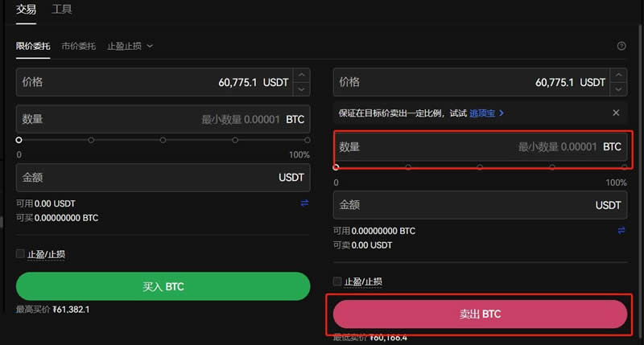Set buy slider to 100% point
The width and height of the screenshot is (644, 345).
[307, 140]
